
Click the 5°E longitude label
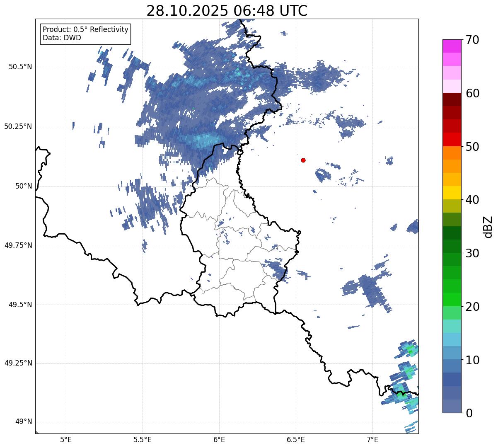tap(66, 440)
